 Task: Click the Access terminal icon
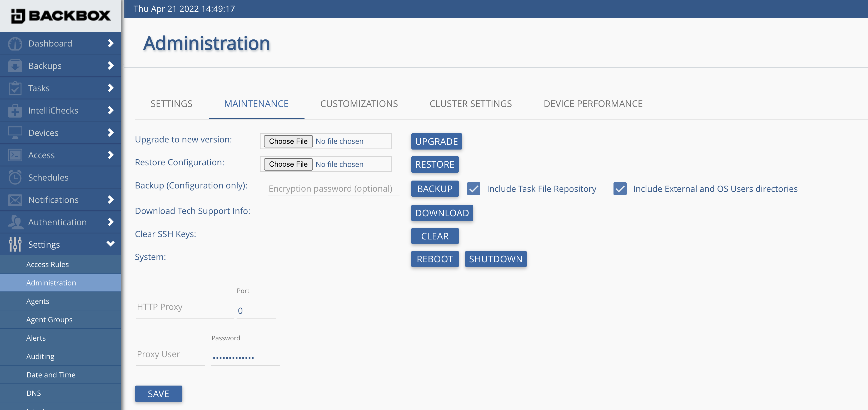click(15, 155)
